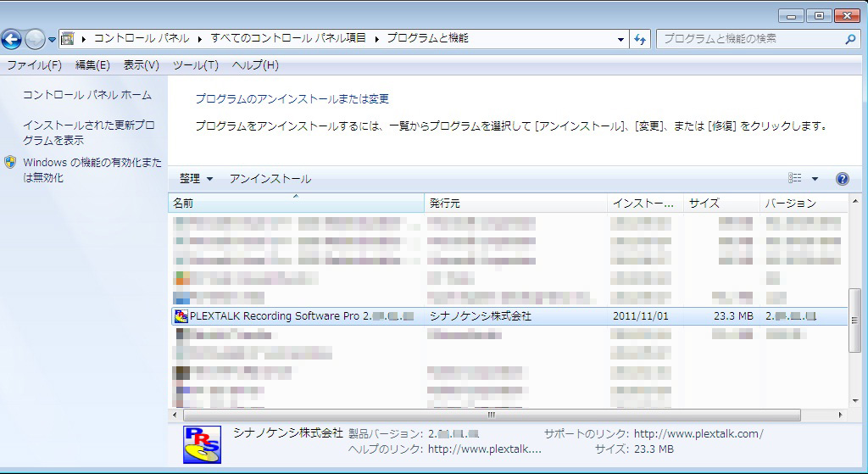The image size is (868, 474).
Task: Maximize the window
Action: point(820,16)
